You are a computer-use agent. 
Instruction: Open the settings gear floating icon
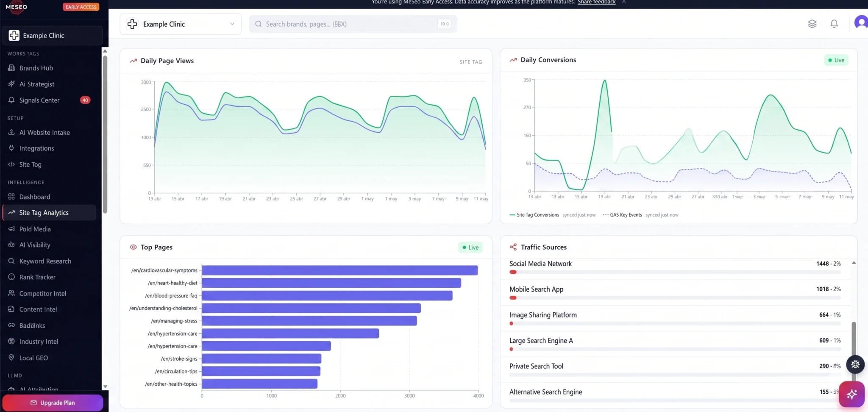coord(855,364)
